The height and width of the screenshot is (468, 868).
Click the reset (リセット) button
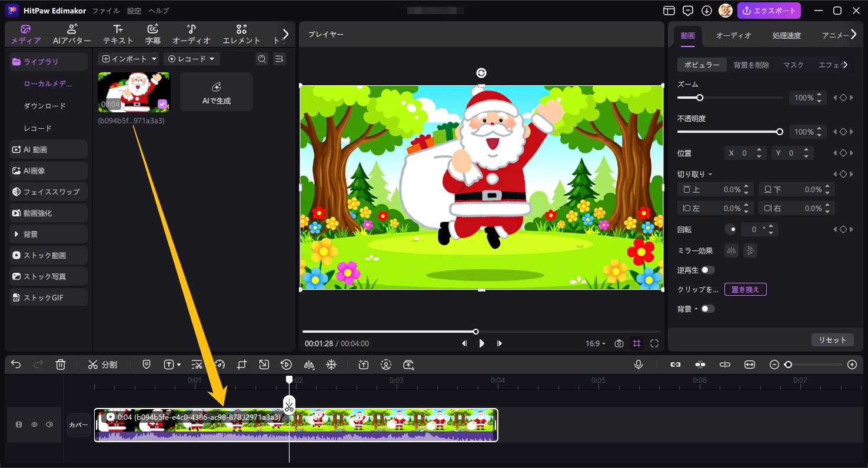[832, 340]
